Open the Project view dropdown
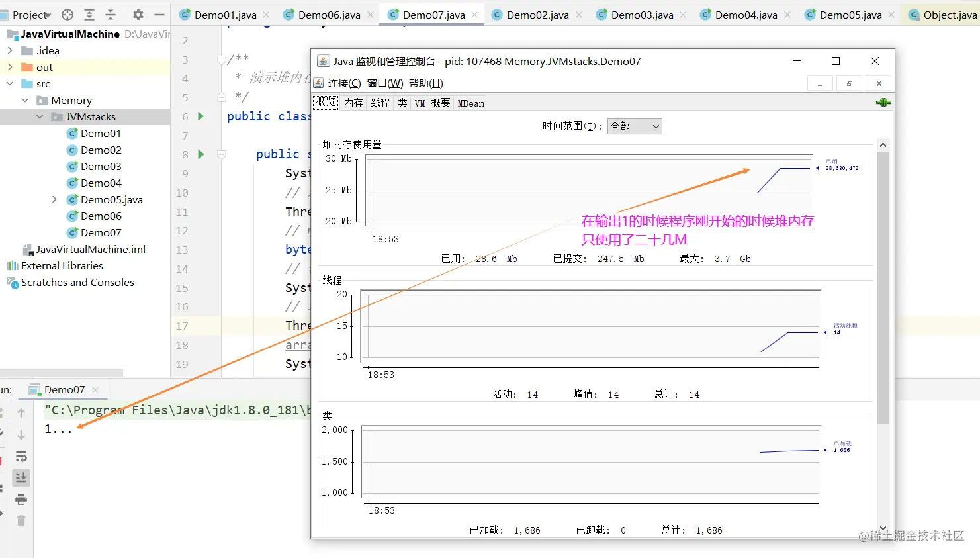The height and width of the screenshot is (558, 980). point(32,15)
